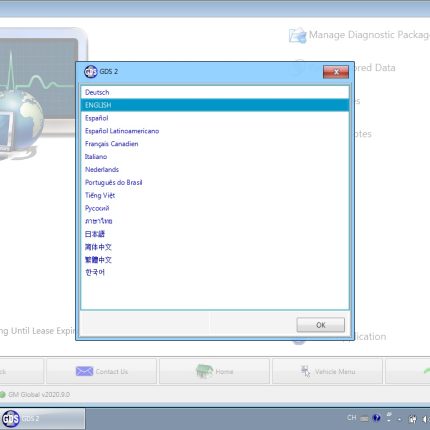Image resolution: width=430 pixels, height=430 pixels.
Task: Choose Español Latinoamericano language
Action: 215,131
